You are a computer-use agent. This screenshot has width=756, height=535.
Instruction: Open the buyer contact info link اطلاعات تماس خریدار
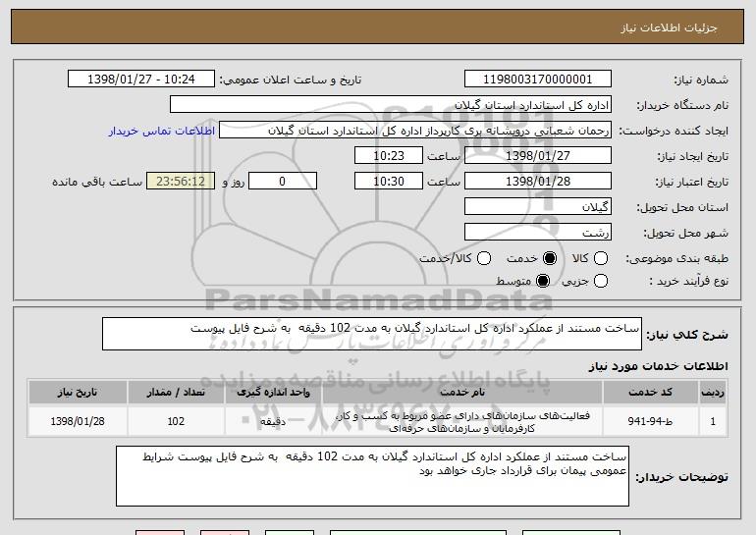coord(162,132)
